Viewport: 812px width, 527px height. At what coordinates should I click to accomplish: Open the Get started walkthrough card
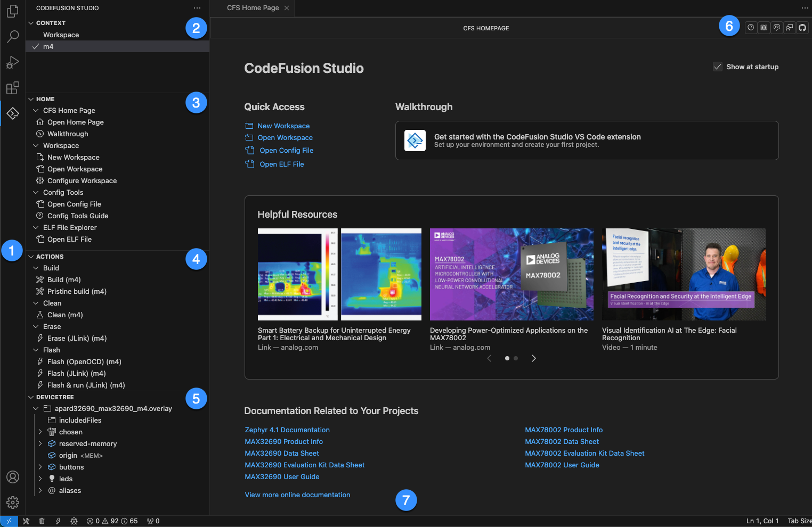587,141
